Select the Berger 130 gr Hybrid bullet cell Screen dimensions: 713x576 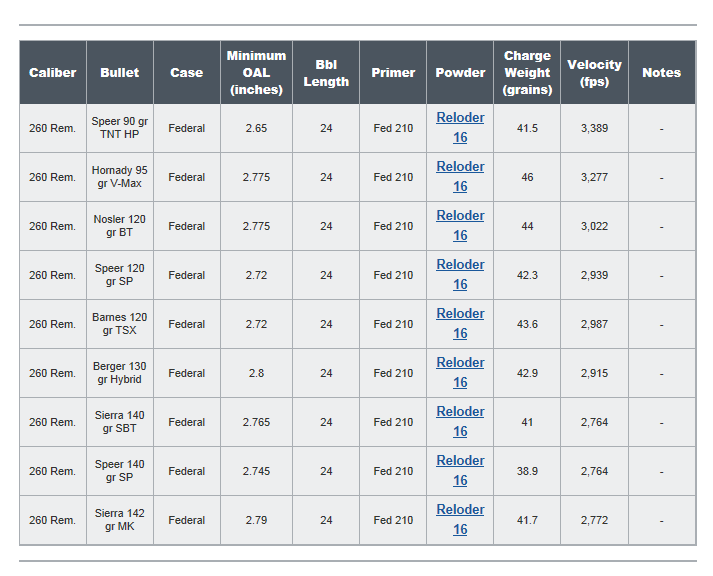pyautogui.click(x=120, y=373)
